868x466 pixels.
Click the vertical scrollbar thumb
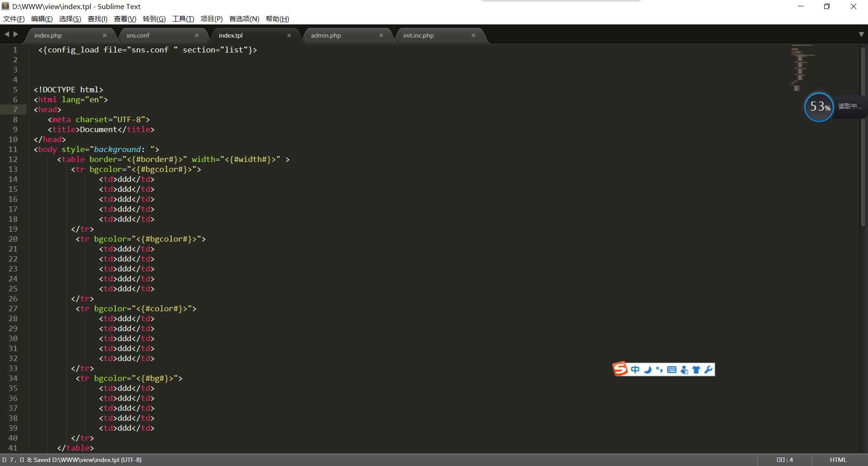(x=863, y=136)
